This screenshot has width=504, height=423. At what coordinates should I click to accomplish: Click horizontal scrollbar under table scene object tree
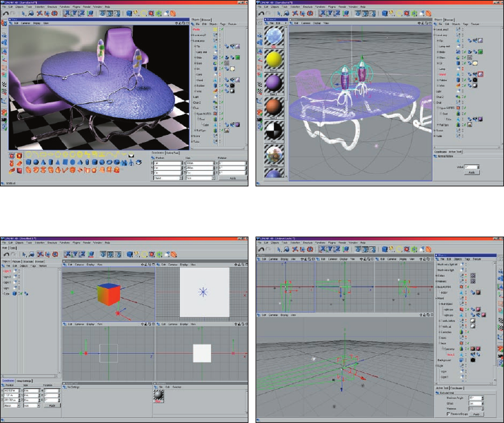tap(218, 148)
